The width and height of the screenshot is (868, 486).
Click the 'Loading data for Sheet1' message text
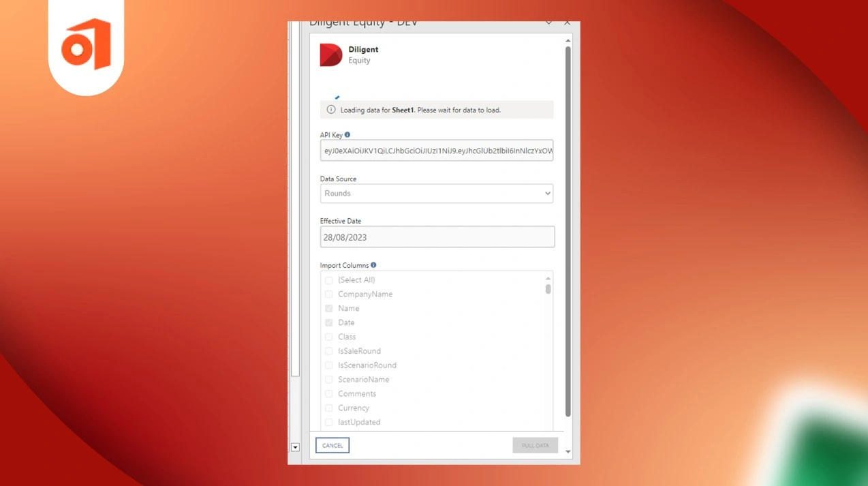(x=420, y=110)
